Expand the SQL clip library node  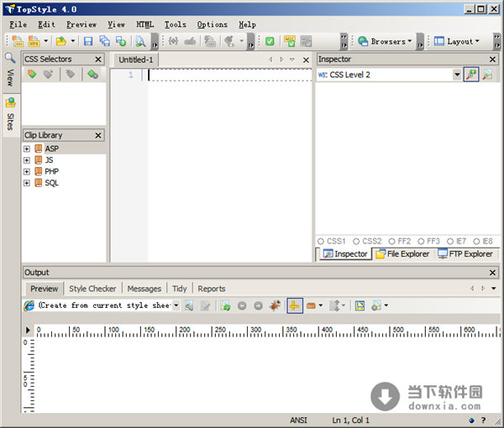[27, 183]
